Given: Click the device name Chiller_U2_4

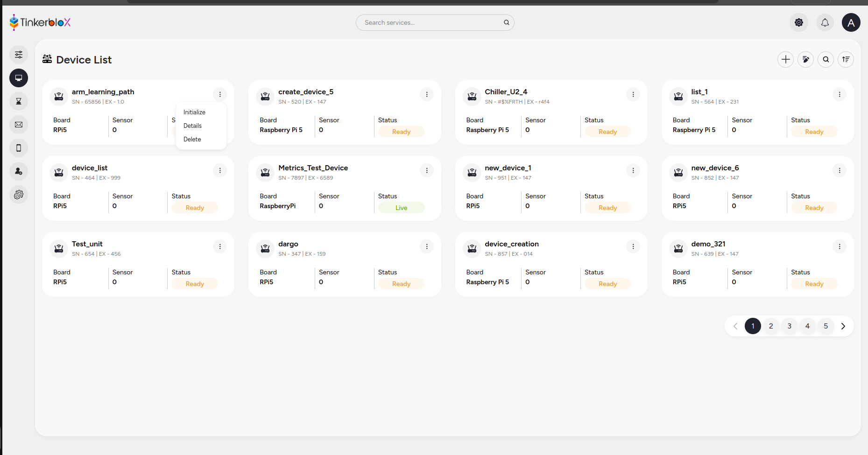Looking at the screenshot, I should click(506, 92).
